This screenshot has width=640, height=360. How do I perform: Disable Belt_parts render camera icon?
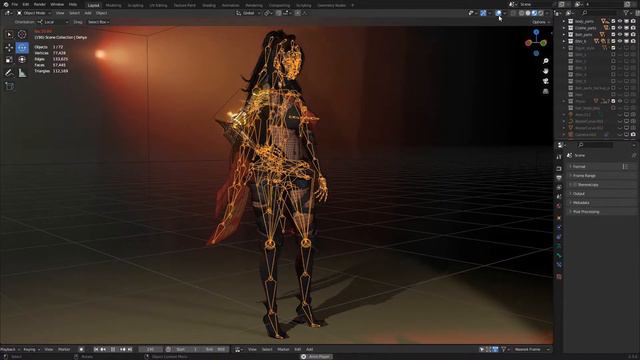coord(633,35)
